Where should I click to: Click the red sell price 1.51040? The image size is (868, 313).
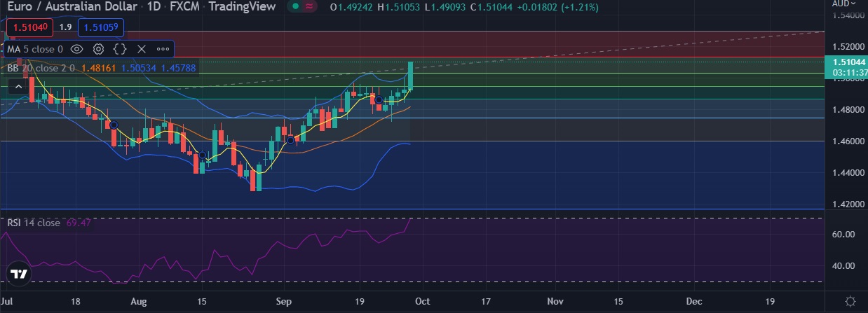tap(28, 27)
